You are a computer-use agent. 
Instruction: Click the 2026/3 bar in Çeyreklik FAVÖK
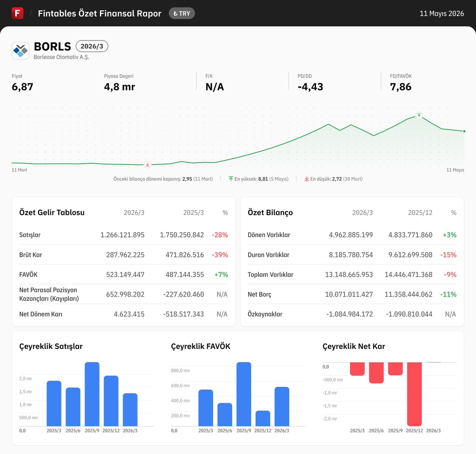point(282,406)
